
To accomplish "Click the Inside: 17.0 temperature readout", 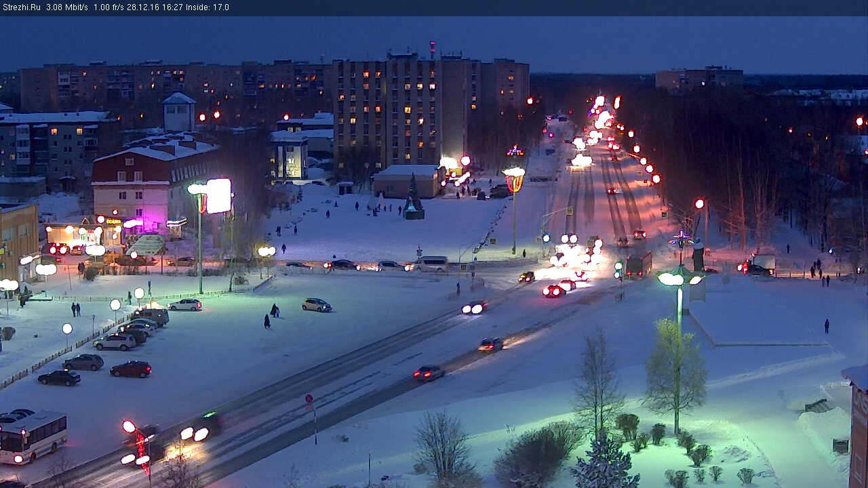I will (x=208, y=7).
